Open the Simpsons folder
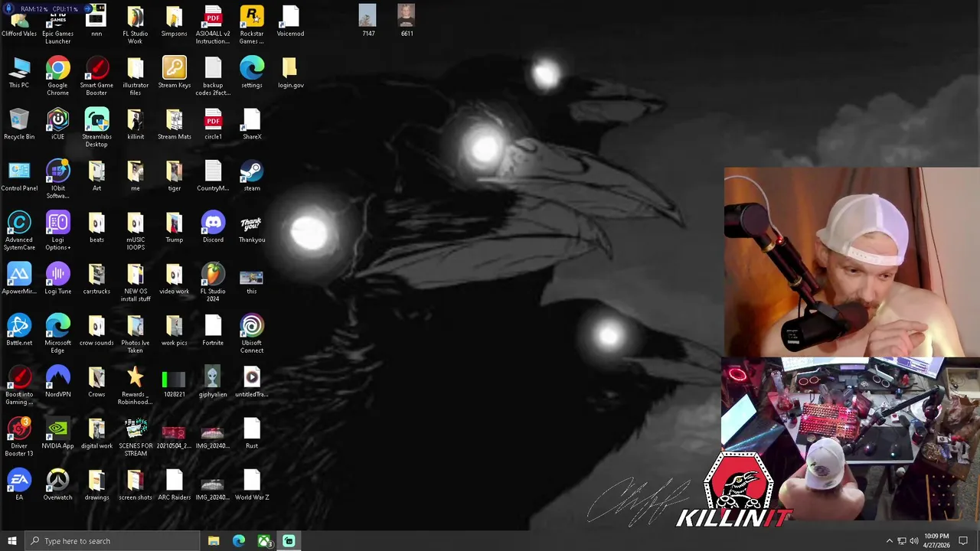The width and height of the screenshot is (980, 551). tap(174, 21)
